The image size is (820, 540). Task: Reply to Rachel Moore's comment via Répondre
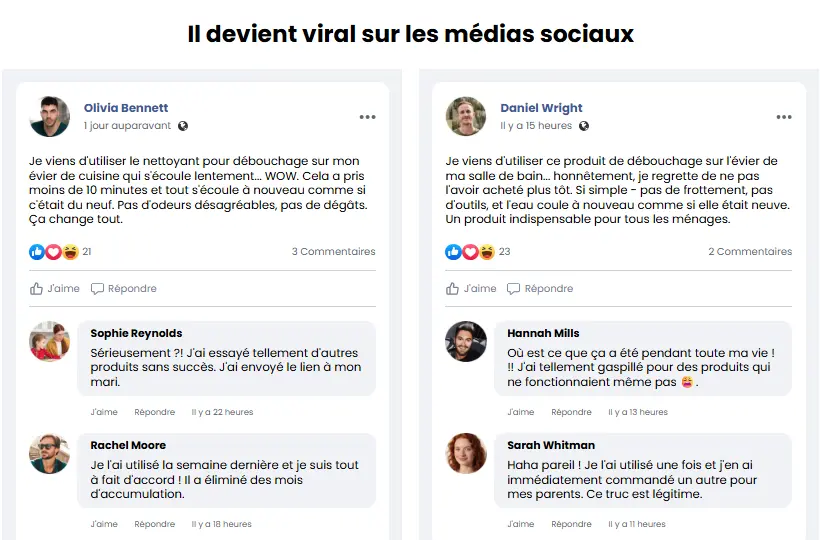pos(154,524)
